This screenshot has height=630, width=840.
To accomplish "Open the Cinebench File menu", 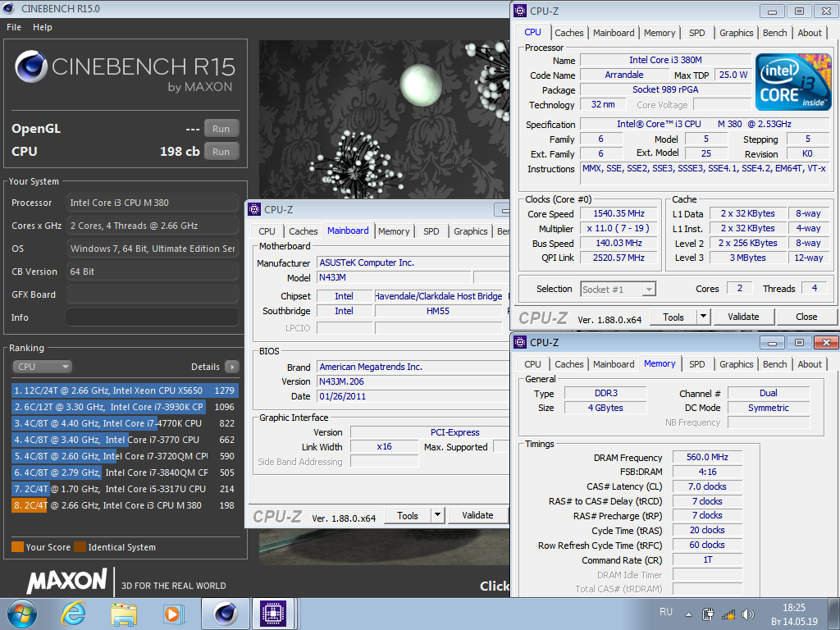I will click(14, 27).
